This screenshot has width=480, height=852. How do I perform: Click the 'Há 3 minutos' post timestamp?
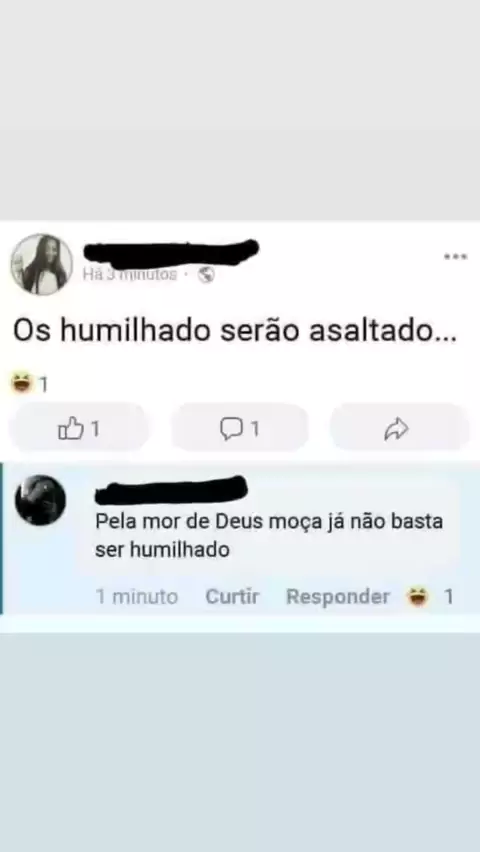pos(130,275)
